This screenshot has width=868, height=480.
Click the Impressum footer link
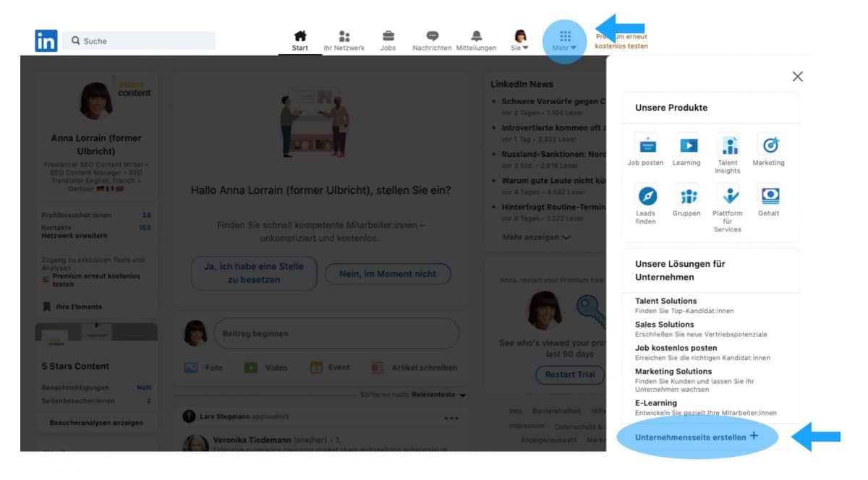click(x=527, y=427)
